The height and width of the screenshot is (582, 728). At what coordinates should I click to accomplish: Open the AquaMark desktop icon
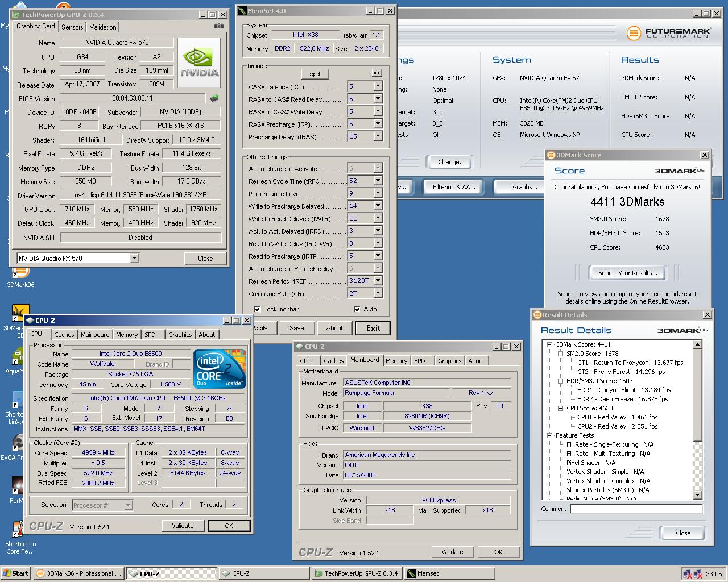coord(17,357)
